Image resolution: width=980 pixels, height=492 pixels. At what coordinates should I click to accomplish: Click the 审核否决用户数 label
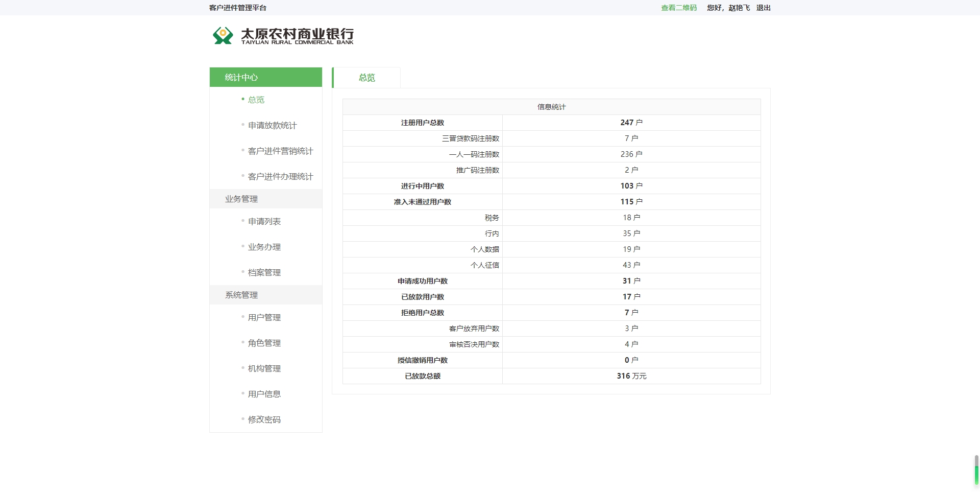click(x=474, y=344)
